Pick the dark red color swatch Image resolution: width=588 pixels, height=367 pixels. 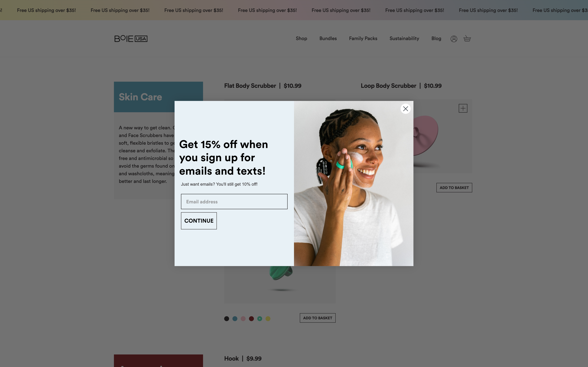pyautogui.click(x=251, y=319)
